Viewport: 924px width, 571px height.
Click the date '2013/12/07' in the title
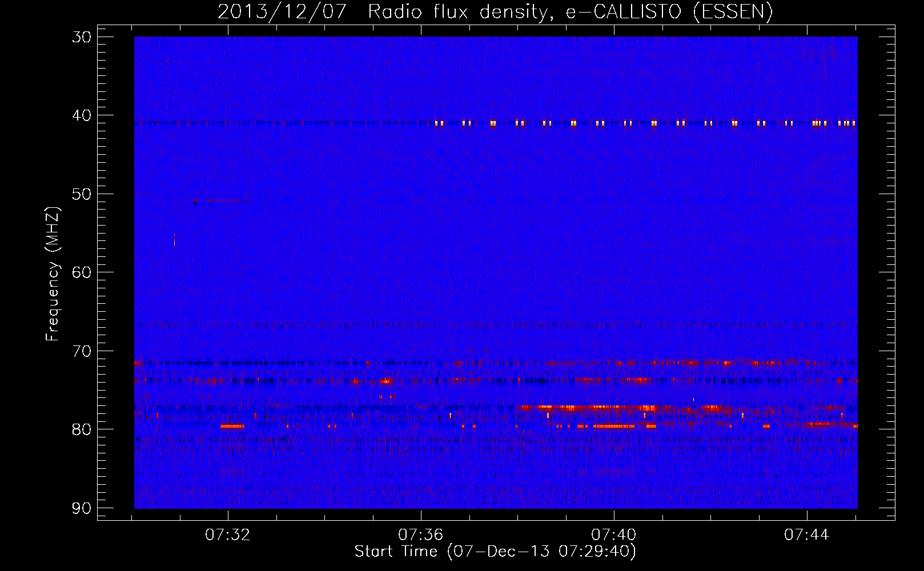pos(282,11)
